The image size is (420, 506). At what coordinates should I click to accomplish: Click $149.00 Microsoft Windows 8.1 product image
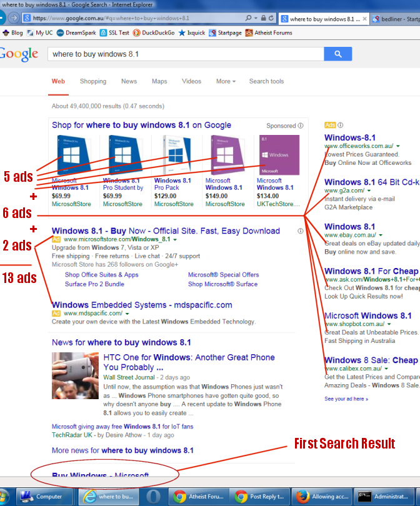click(x=227, y=155)
